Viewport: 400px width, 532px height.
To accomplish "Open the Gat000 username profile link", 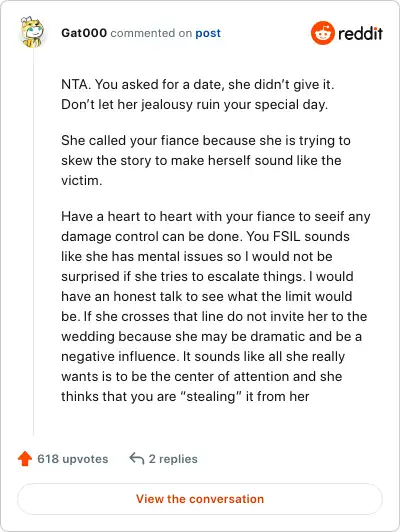I will 84,33.
